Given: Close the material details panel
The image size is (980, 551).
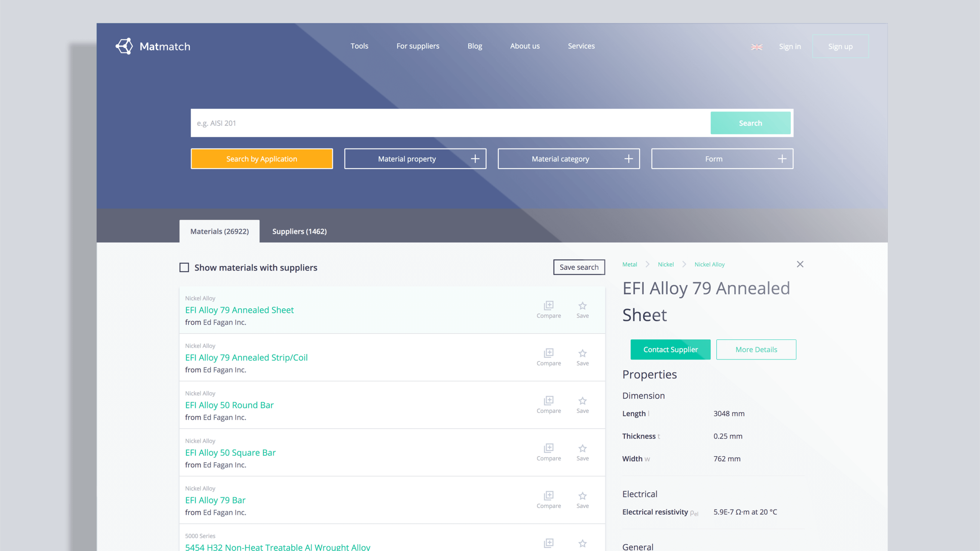Looking at the screenshot, I should click(x=800, y=264).
